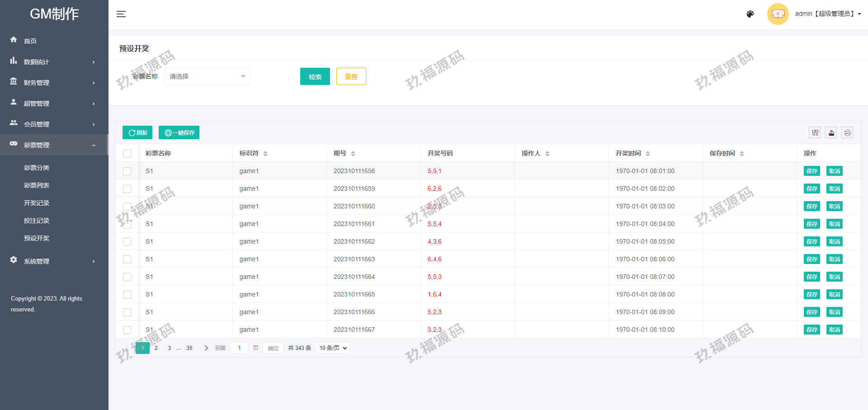Click next page arrow in pagination
This screenshot has width=868, height=410.
[x=206, y=348]
